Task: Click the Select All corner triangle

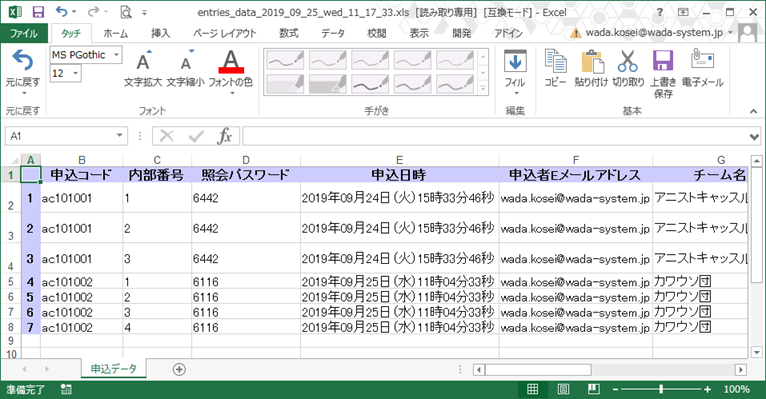Action: (15, 160)
